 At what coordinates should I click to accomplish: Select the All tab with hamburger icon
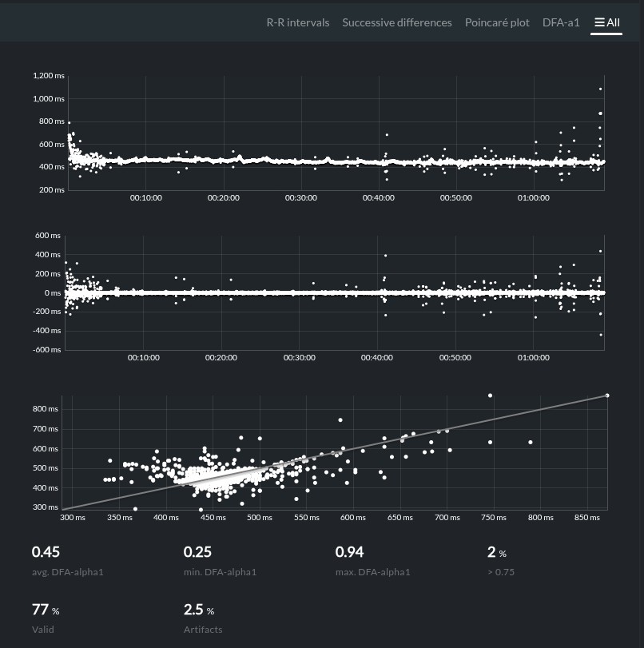[x=606, y=22]
